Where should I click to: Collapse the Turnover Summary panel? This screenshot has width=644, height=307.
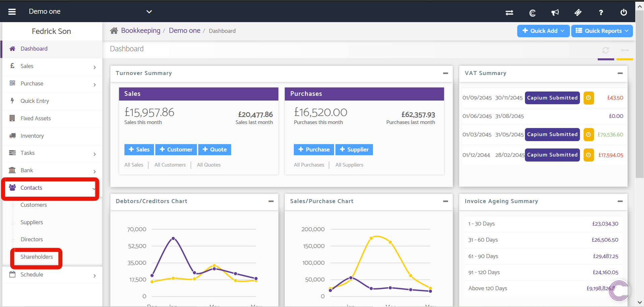[x=445, y=73]
